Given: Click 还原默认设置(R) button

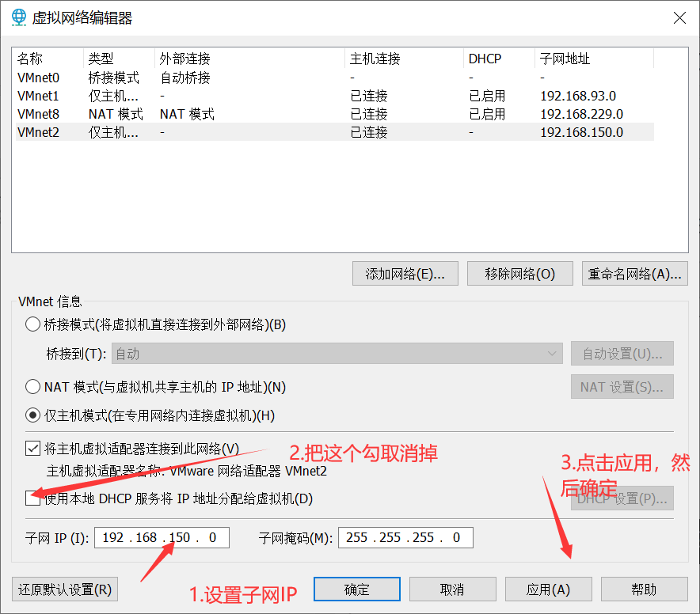Looking at the screenshot, I should [x=65, y=589].
